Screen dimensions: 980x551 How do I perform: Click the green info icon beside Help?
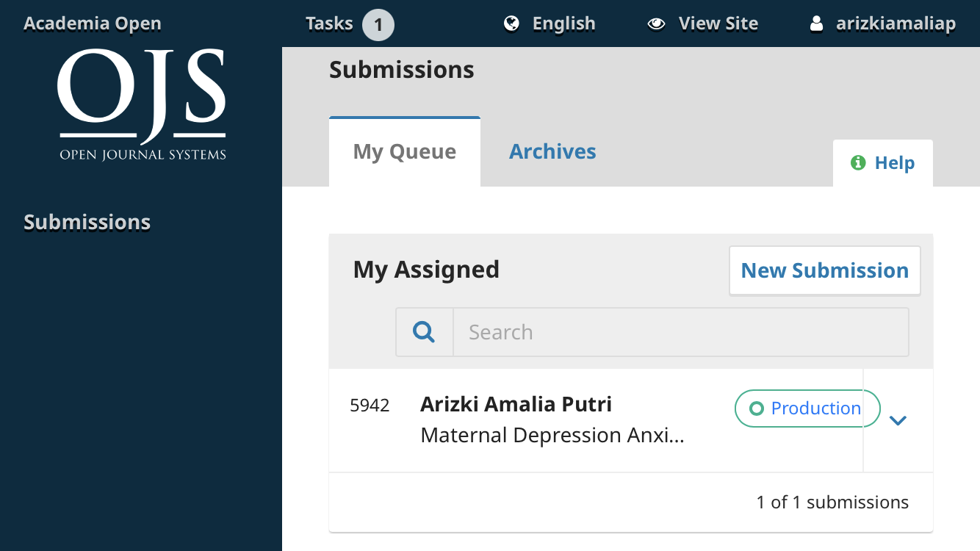[x=857, y=163]
